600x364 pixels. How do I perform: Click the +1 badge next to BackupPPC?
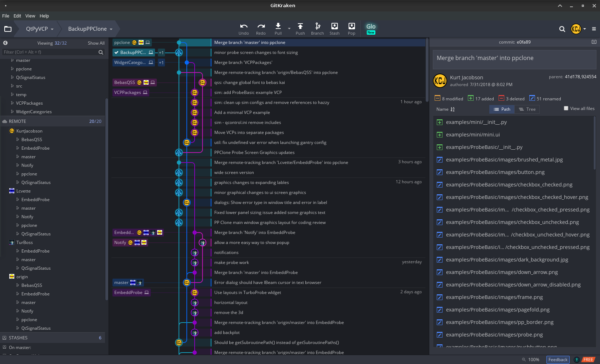click(161, 53)
